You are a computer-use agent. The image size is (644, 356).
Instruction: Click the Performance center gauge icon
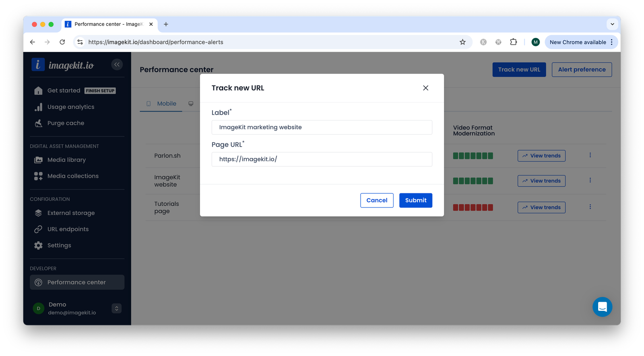coord(38,282)
